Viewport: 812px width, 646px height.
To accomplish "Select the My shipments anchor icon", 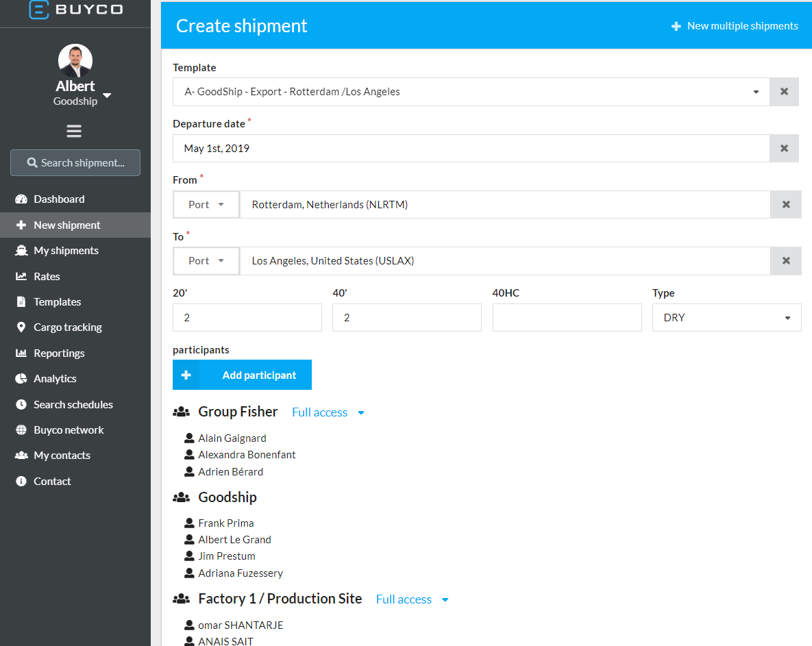I will pyautogui.click(x=20, y=250).
